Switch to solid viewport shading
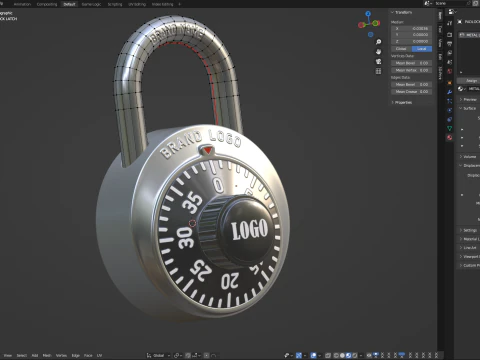This screenshot has width=480, height=360. pos(342,355)
